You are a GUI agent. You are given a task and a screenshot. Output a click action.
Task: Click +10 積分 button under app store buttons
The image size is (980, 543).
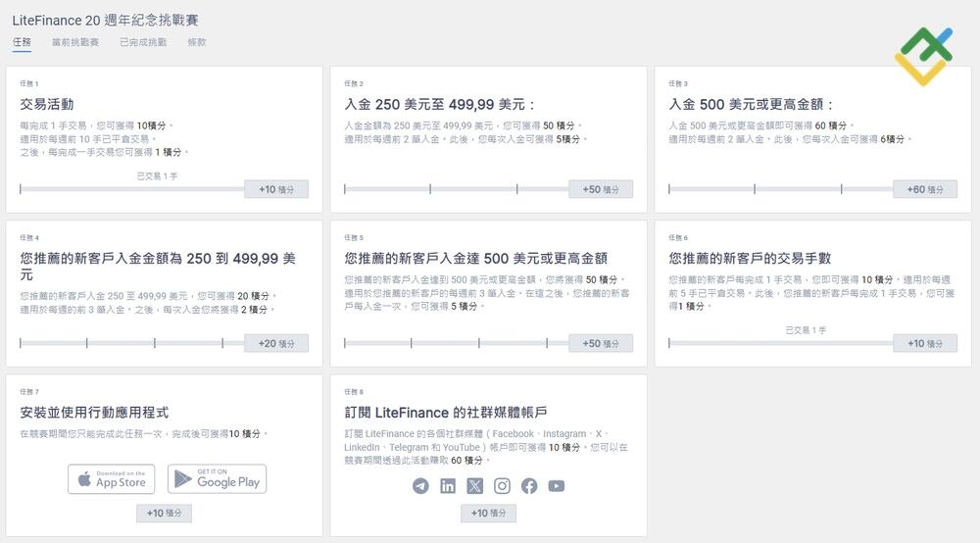pyautogui.click(x=165, y=513)
